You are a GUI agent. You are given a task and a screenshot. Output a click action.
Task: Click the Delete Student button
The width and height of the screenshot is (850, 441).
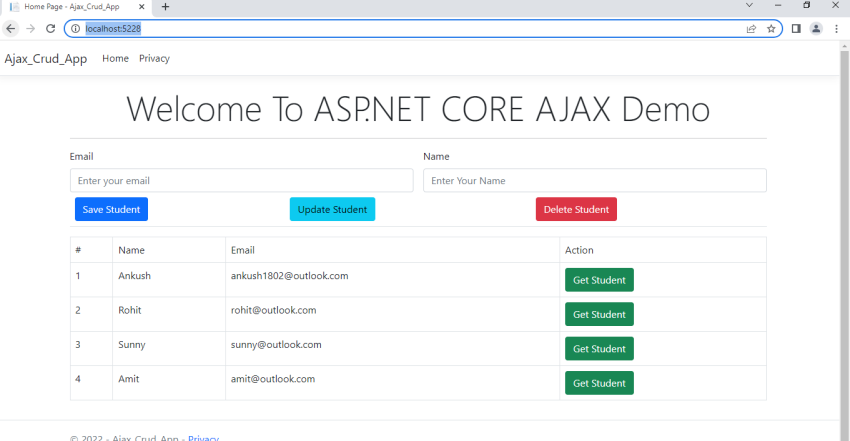576,209
